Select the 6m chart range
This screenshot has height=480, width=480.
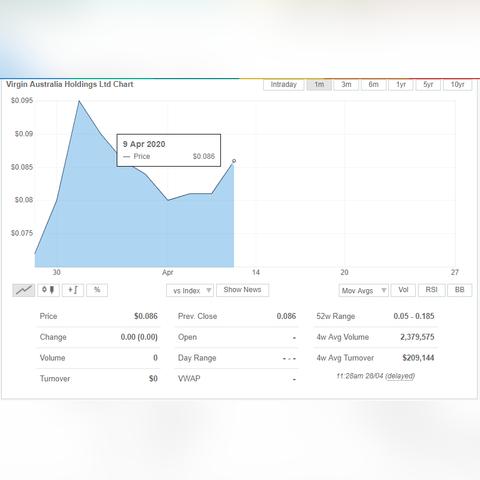pyautogui.click(x=374, y=85)
